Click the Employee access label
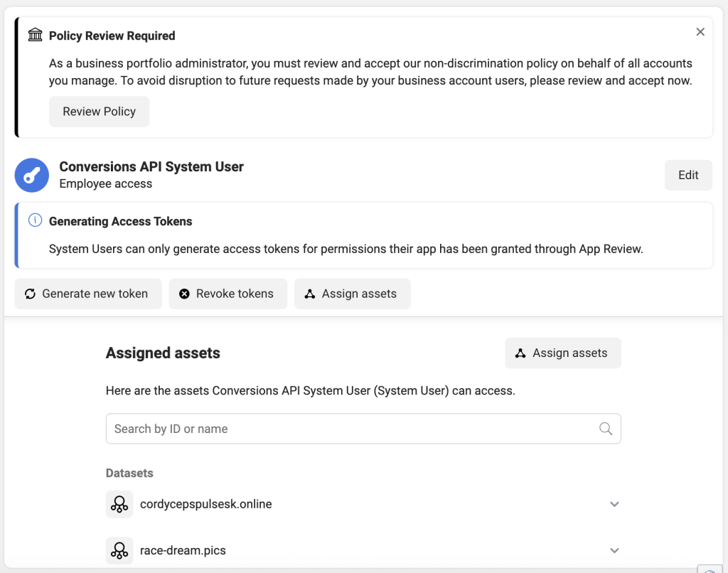Image resolution: width=728 pixels, height=573 pixels. pyautogui.click(x=106, y=184)
